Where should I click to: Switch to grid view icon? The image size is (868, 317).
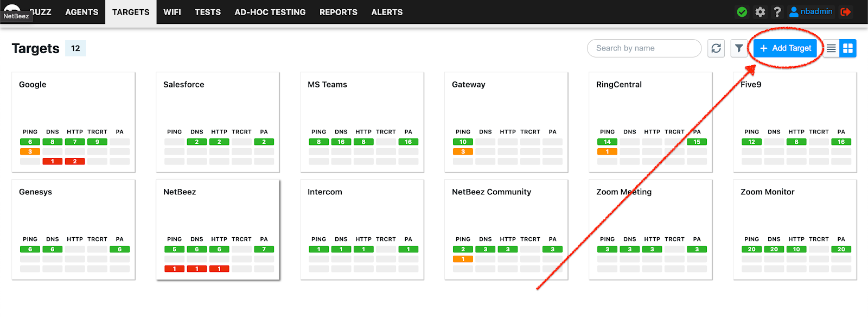coord(848,48)
